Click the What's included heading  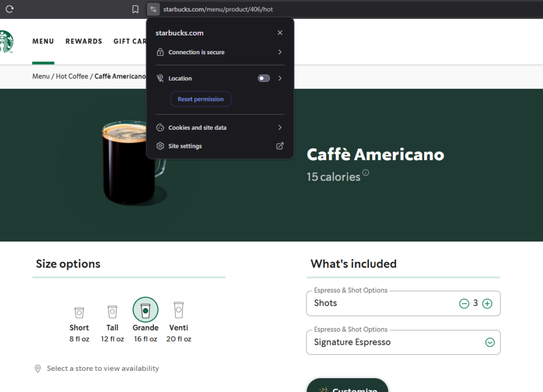click(x=354, y=264)
